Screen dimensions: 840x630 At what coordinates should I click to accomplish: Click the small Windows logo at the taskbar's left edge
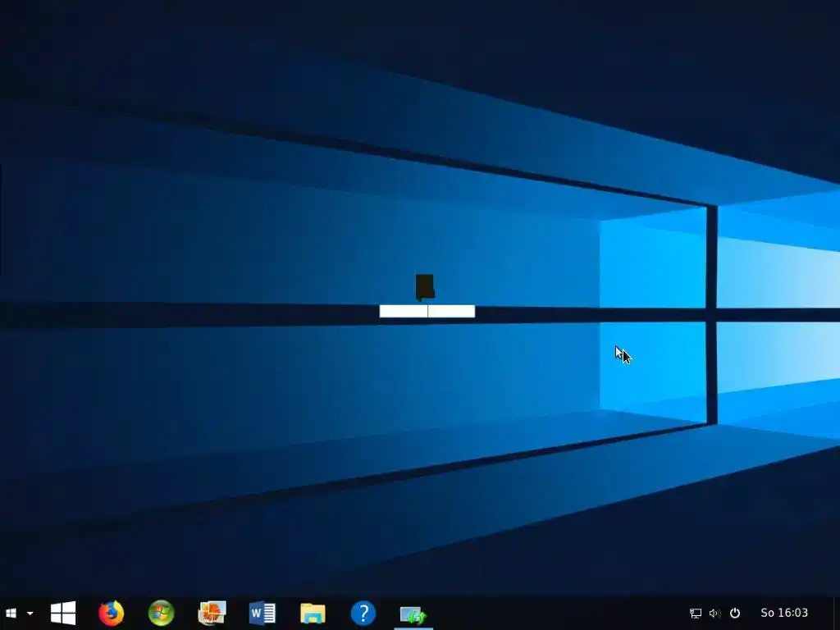click(11, 613)
